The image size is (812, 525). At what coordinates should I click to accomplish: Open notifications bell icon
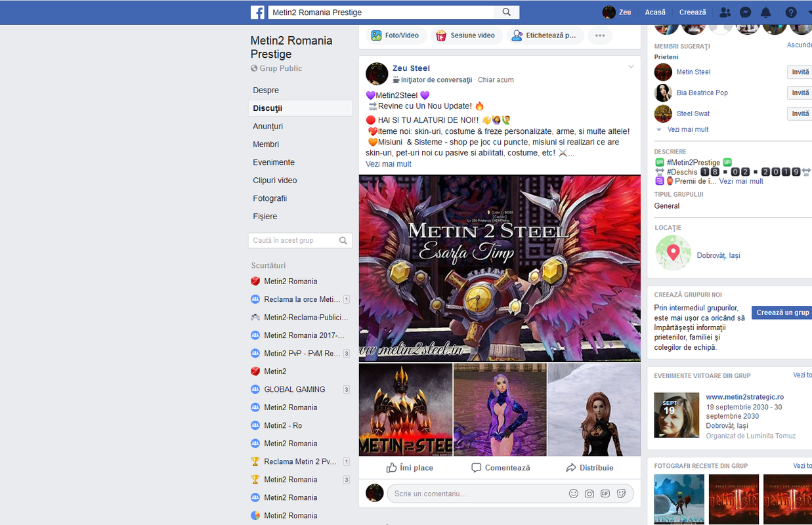pyautogui.click(x=765, y=12)
